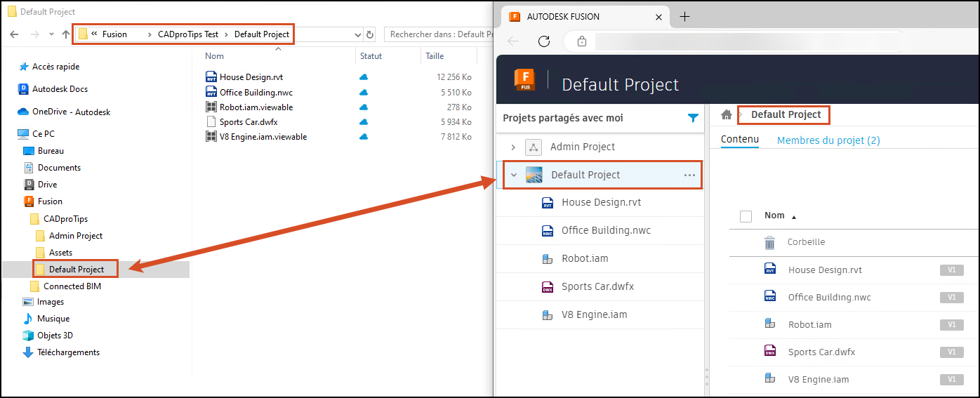Image resolution: width=980 pixels, height=398 pixels.
Task: Select Office Building.nwc in File Explorer
Action: [256, 92]
